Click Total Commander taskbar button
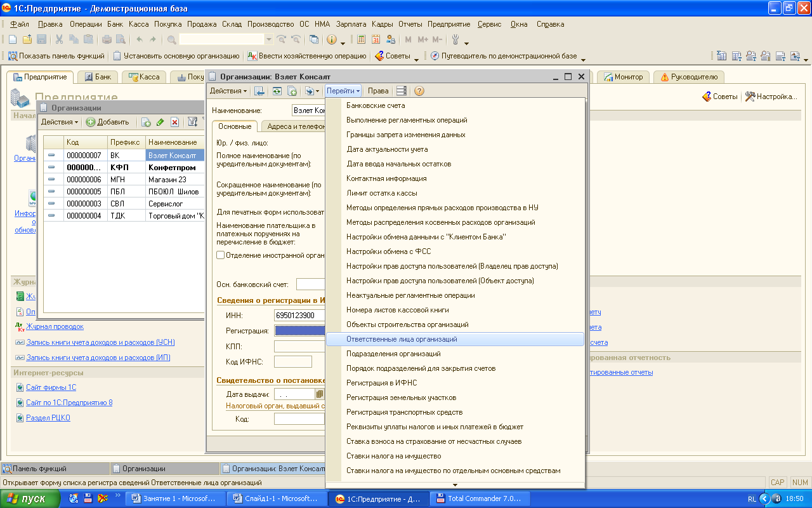The height and width of the screenshot is (508, 812). [479, 498]
